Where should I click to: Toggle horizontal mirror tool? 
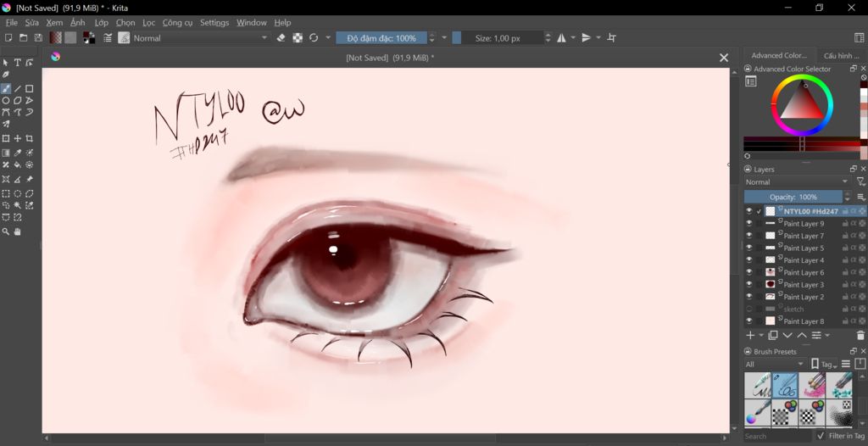point(561,37)
